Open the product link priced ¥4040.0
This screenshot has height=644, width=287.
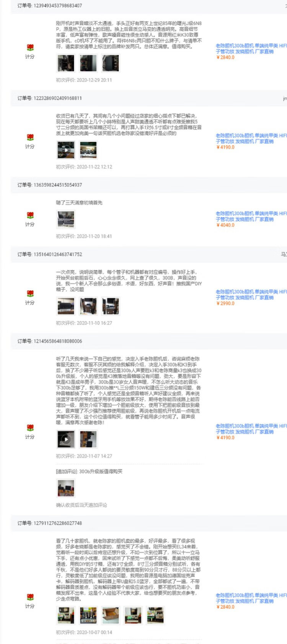point(251,216)
